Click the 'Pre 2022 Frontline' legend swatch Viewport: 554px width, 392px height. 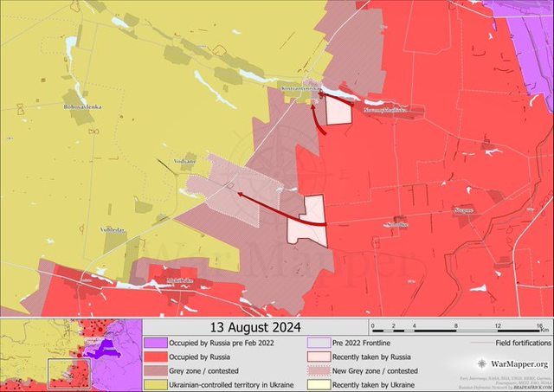[318, 343]
